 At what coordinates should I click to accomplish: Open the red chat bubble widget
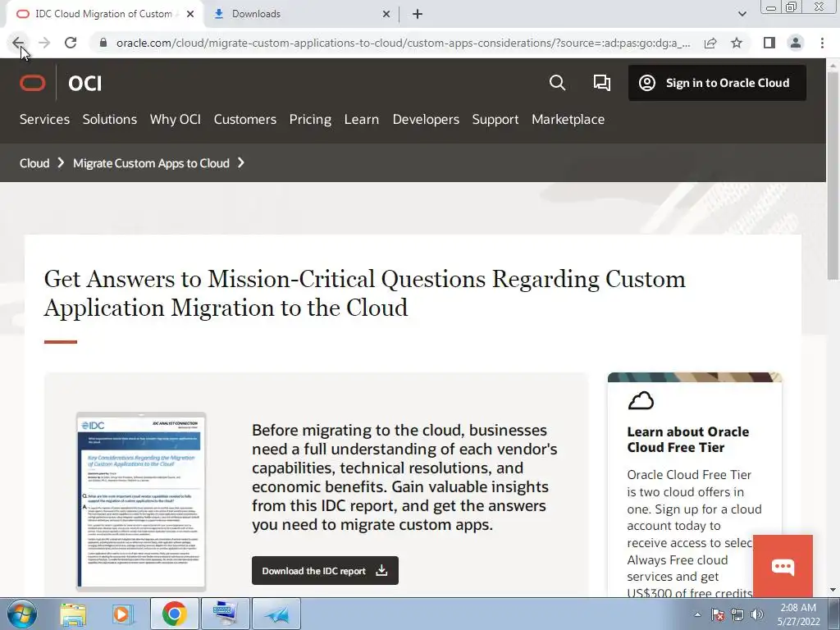click(x=783, y=566)
